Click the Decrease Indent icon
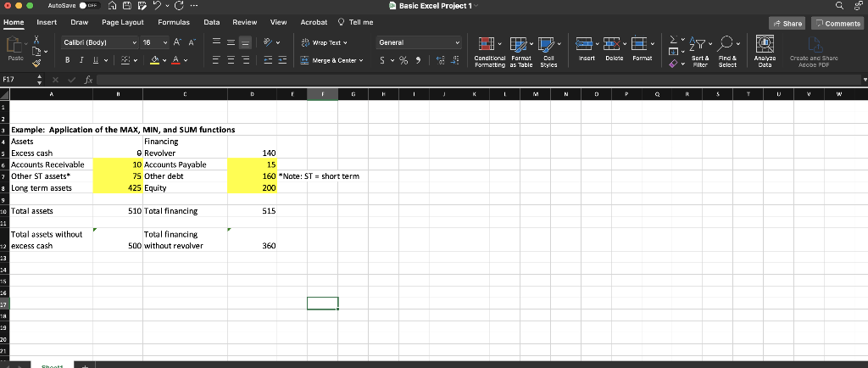 pos(267,60)
